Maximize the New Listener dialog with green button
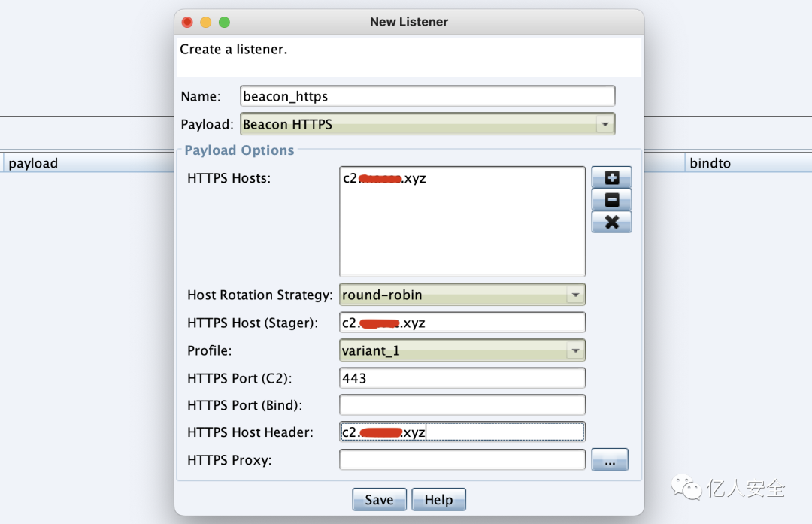The width and height of the screenshot is (812, 524). point(224,23)
